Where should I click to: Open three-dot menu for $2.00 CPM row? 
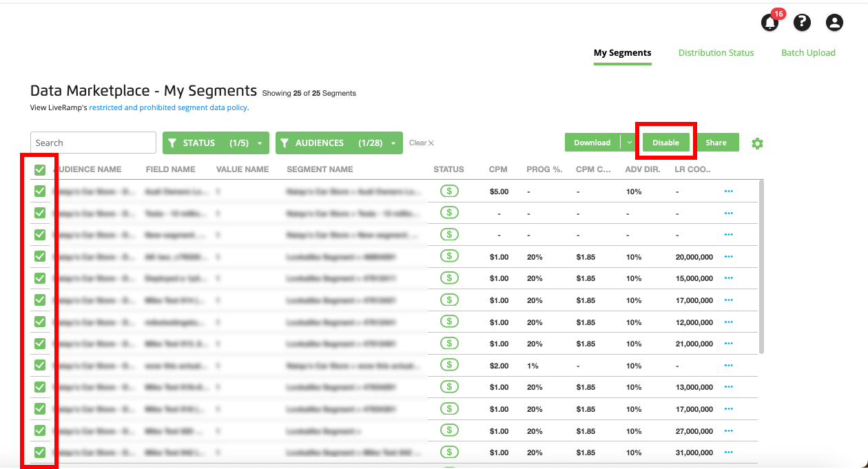pos(729,365)
